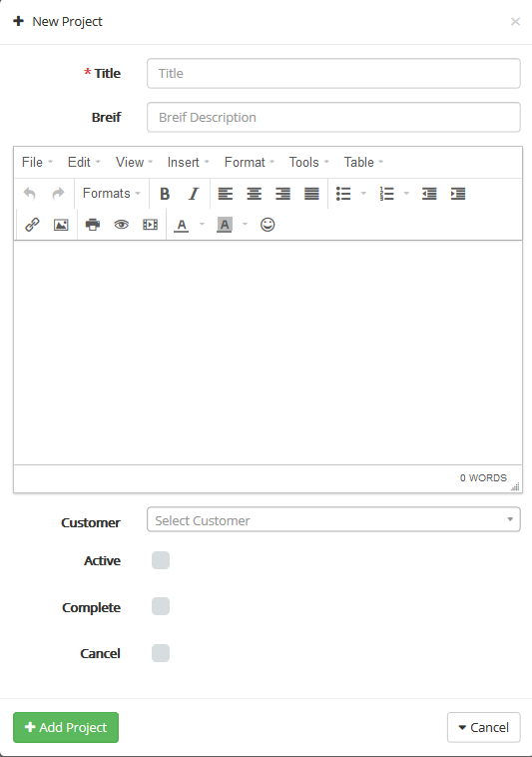Center align the editor text

coord(255,194)
